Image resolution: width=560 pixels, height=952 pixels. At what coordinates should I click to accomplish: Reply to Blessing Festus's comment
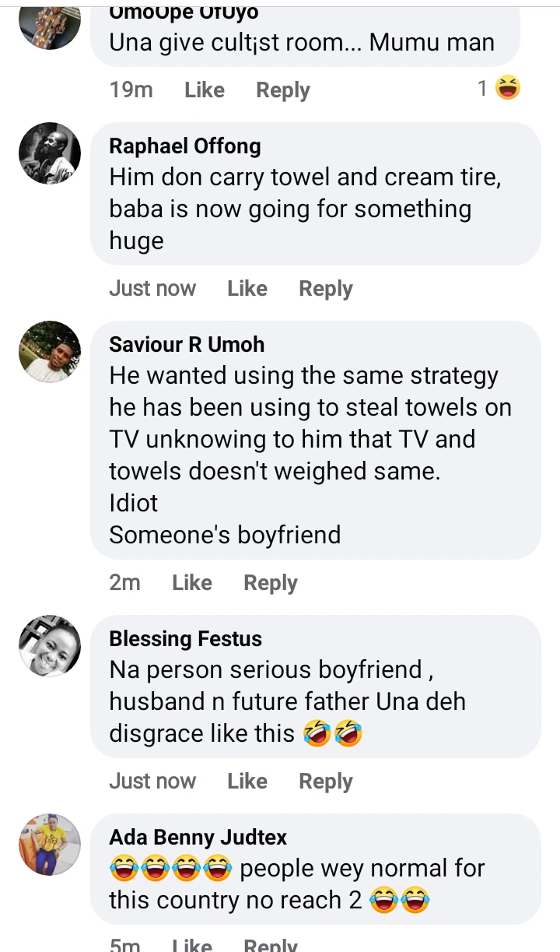[x=325, y=782]
